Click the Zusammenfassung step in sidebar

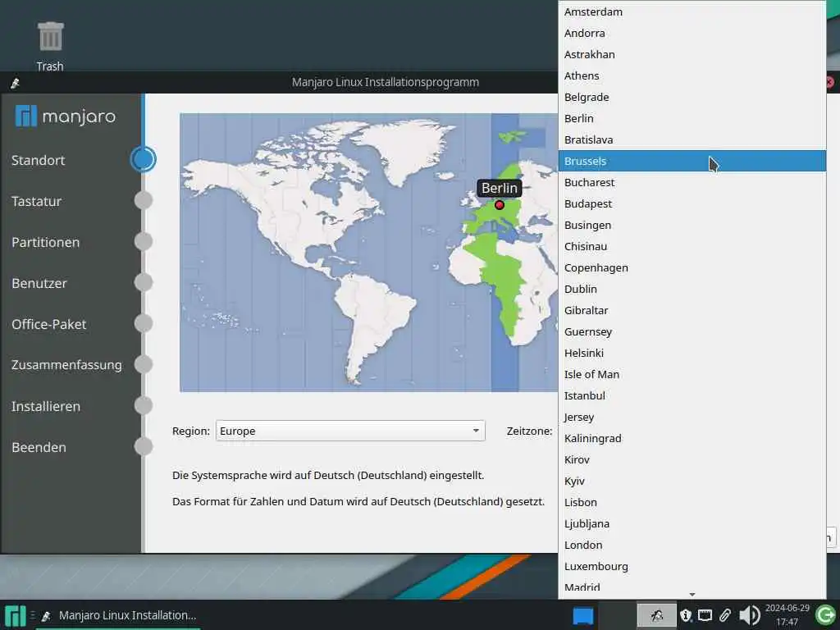[66, 365]
